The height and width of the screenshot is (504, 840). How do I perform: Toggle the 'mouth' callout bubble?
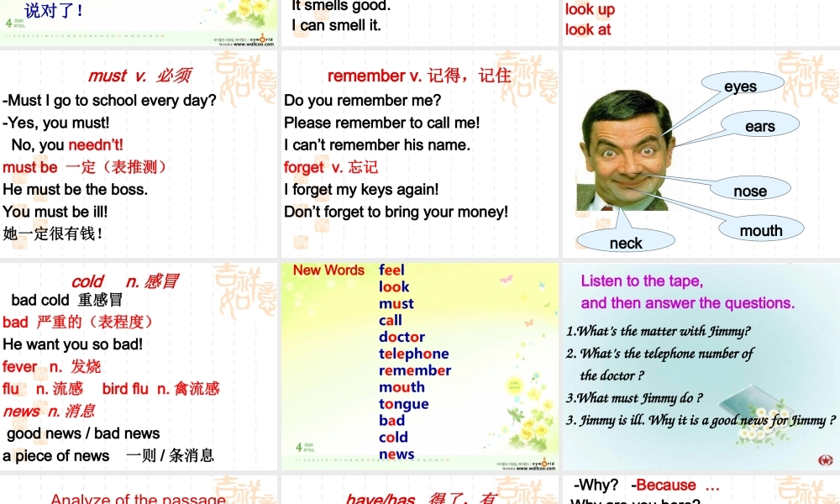[x=760, y=229]
